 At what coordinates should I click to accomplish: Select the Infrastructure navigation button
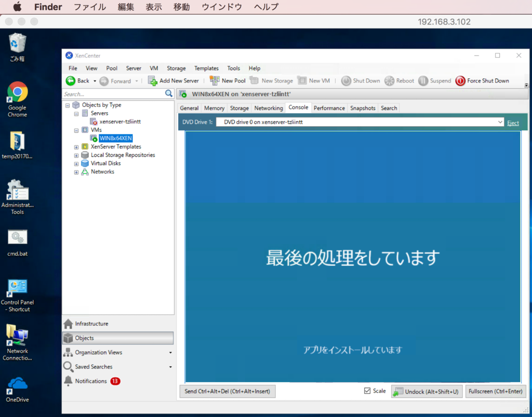tap(118, 324)
